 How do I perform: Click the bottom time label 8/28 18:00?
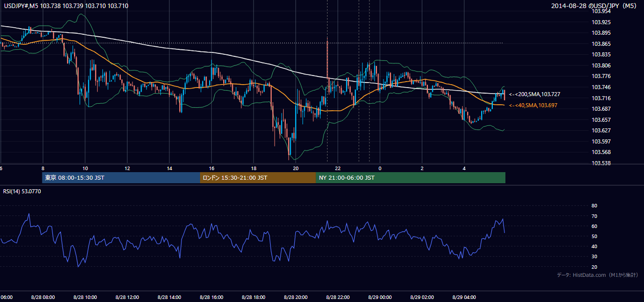click(x=253, y=297)
